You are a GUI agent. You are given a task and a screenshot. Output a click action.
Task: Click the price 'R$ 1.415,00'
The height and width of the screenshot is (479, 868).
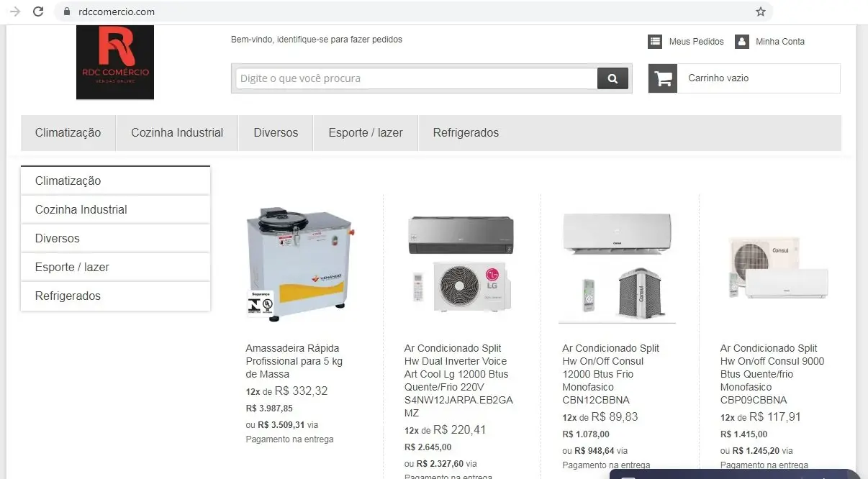pyautogui.click(x=744, y=434)
